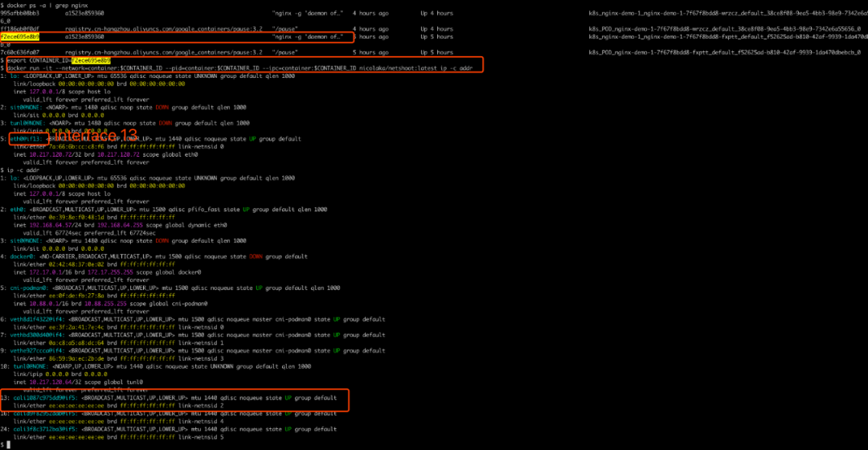Click the k8s_POD name ending in wrzcz
This screenshot has height=450, width=868.
[725, 29]
